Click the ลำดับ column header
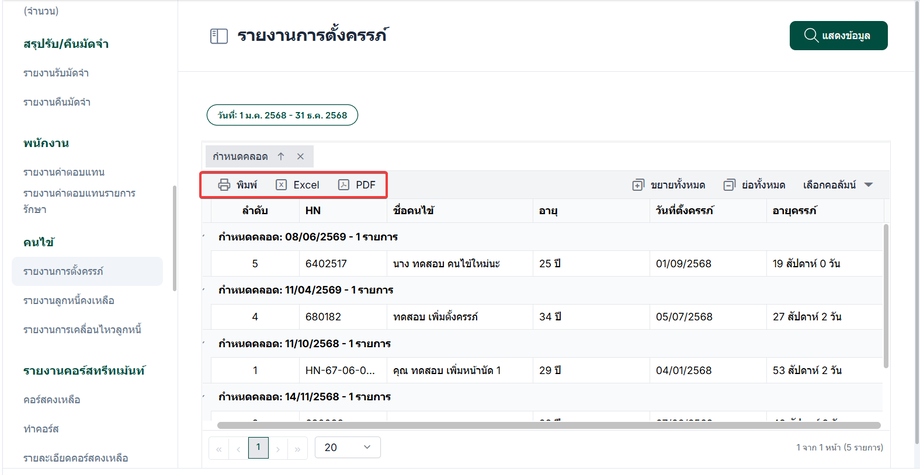 click(255, 211)
